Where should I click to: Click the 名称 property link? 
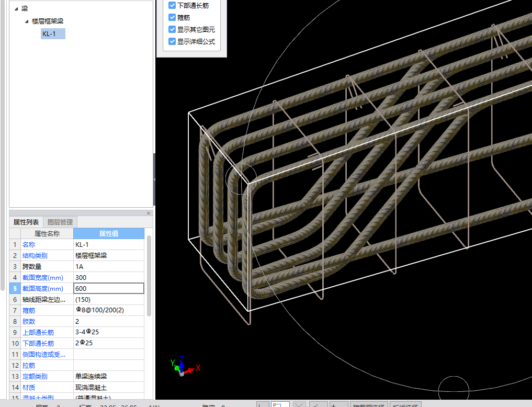coord(29,244)
